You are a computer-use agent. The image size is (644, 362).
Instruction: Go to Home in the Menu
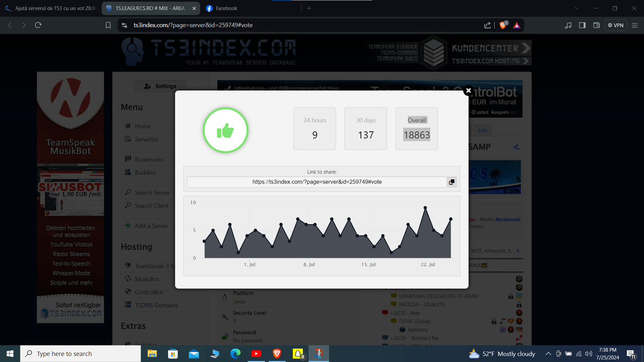click(142, 126)
